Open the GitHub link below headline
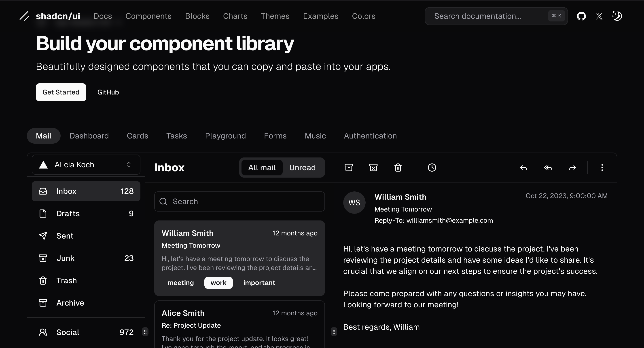The image size is (644, 348). (x=108, y=92)
